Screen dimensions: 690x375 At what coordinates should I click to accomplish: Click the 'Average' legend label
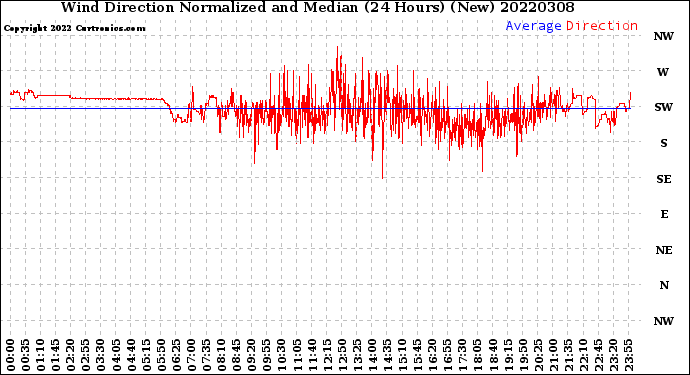pos(533,26)
